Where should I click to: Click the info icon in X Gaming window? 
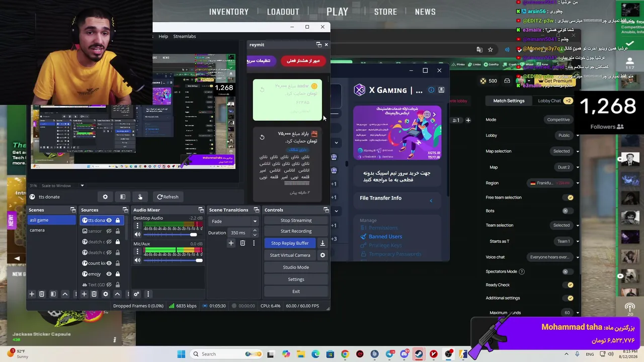click(431, 90)
